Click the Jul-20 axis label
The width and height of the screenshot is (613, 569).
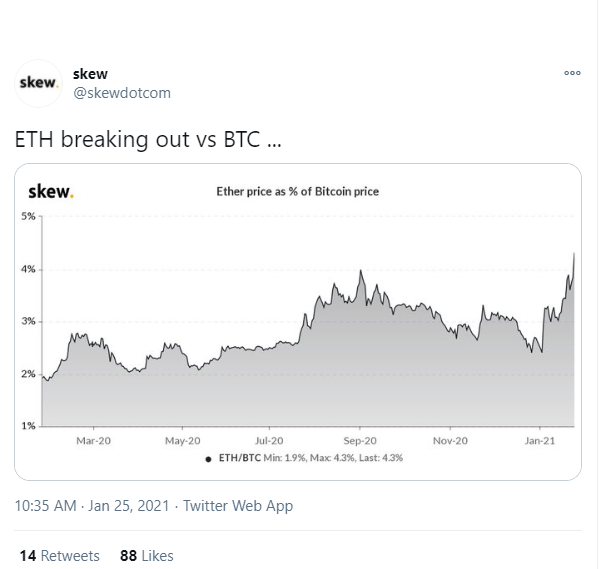click(x=269, y=441)
